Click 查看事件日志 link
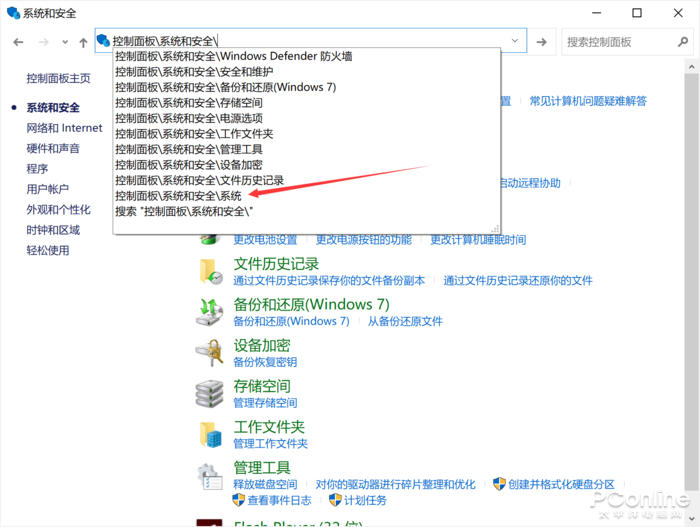700x527 pixels. tap(279, 500)
